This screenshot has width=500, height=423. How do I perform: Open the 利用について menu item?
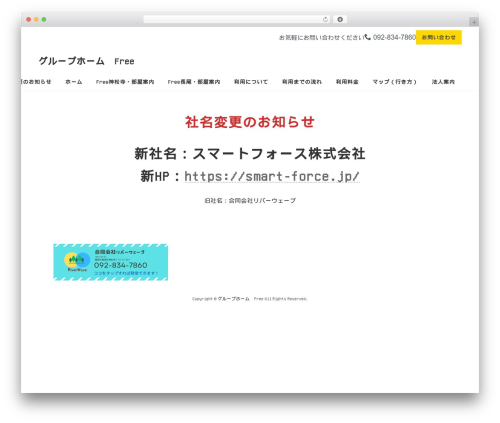pos(251,82)
